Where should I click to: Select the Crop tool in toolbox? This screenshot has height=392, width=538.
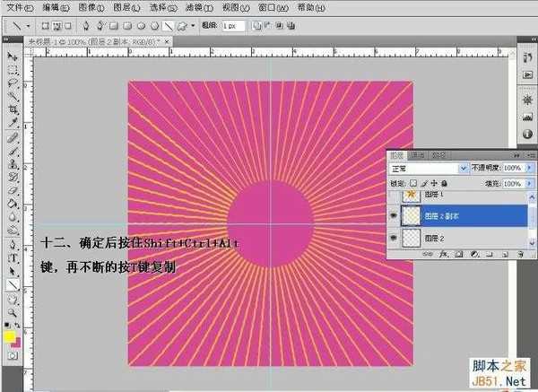(x=13, y=109)
